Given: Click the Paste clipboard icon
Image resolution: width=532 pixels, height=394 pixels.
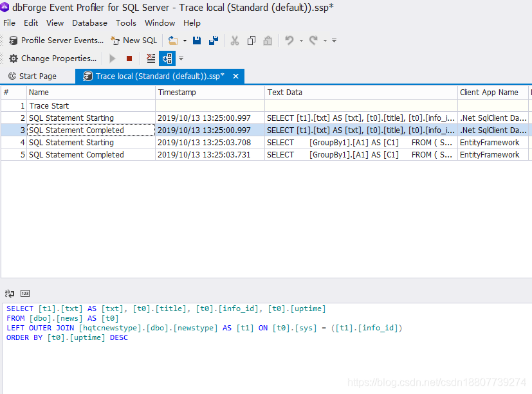Looking at the screenshot, I should [x=268, y=40].
